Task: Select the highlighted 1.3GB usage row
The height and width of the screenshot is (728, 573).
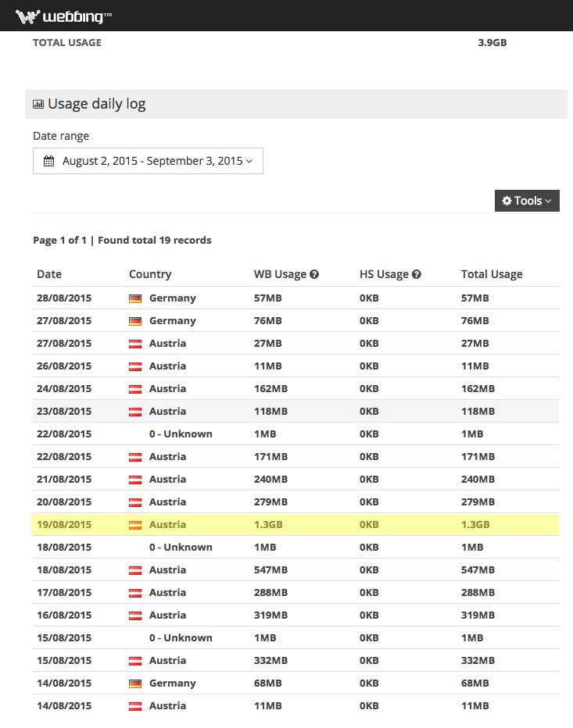Action: tap(295, 525)
